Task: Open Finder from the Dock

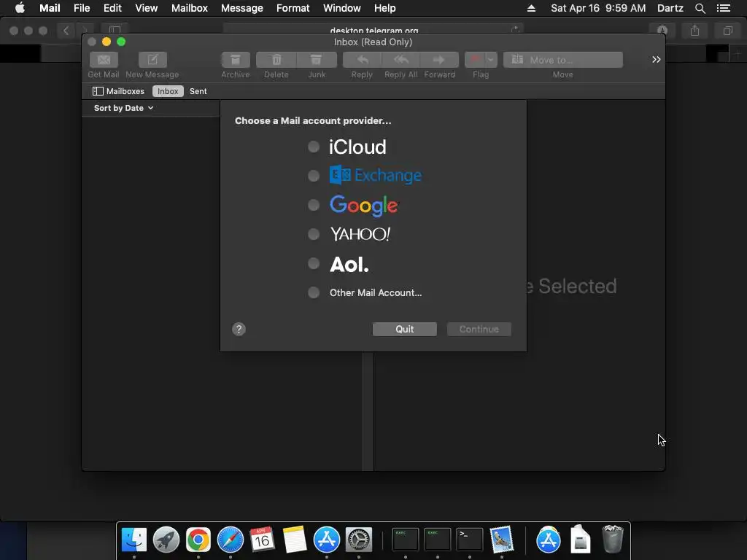Action: [x=134, y=540]
